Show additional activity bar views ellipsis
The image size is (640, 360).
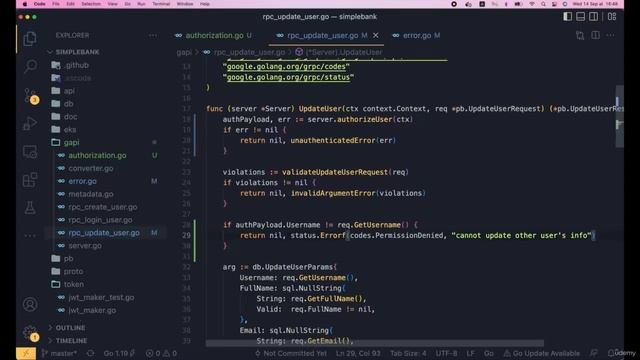tap(30, 236)
